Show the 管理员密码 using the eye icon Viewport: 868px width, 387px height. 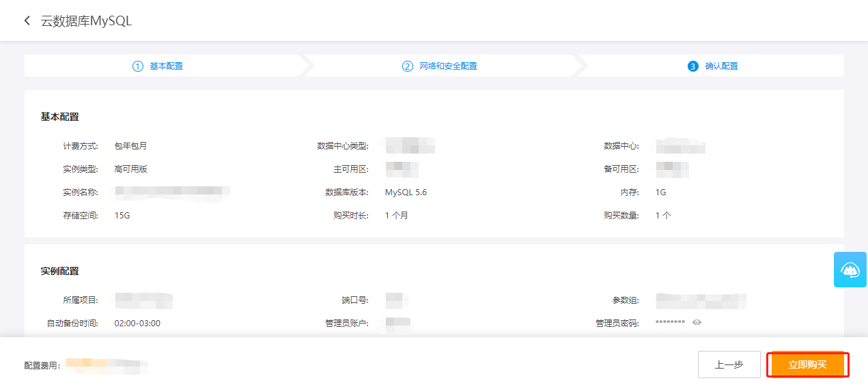click(x=697, y=322)
